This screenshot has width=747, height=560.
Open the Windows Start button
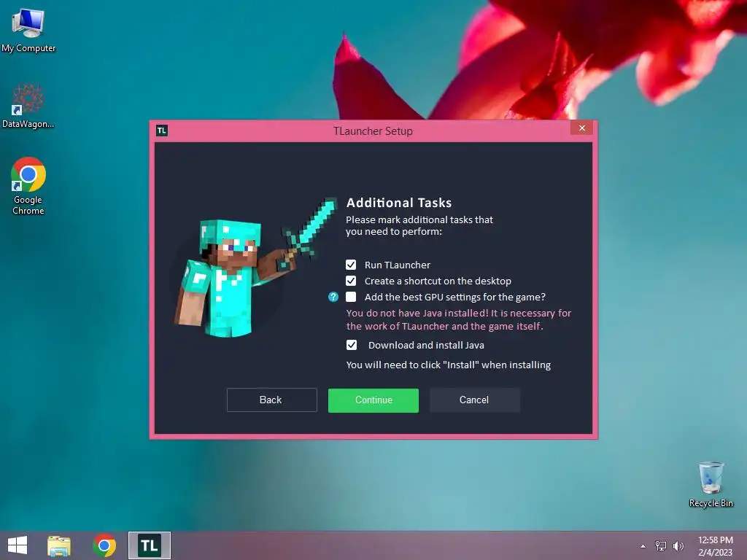point(18,545)
